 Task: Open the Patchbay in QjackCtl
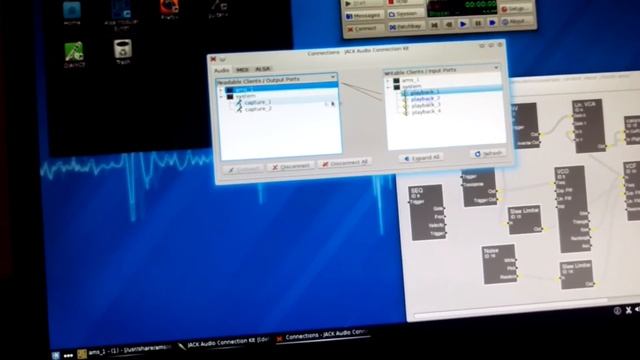405,27
